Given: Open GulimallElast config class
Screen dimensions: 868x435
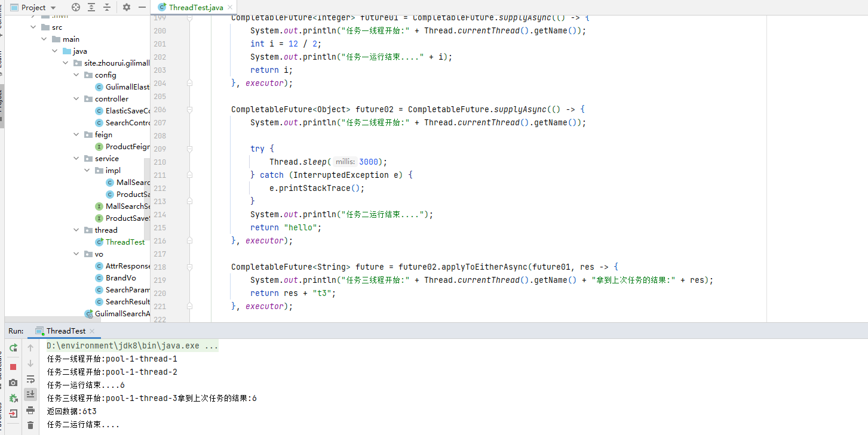Looking at the screenshot, I should (122, 87).
